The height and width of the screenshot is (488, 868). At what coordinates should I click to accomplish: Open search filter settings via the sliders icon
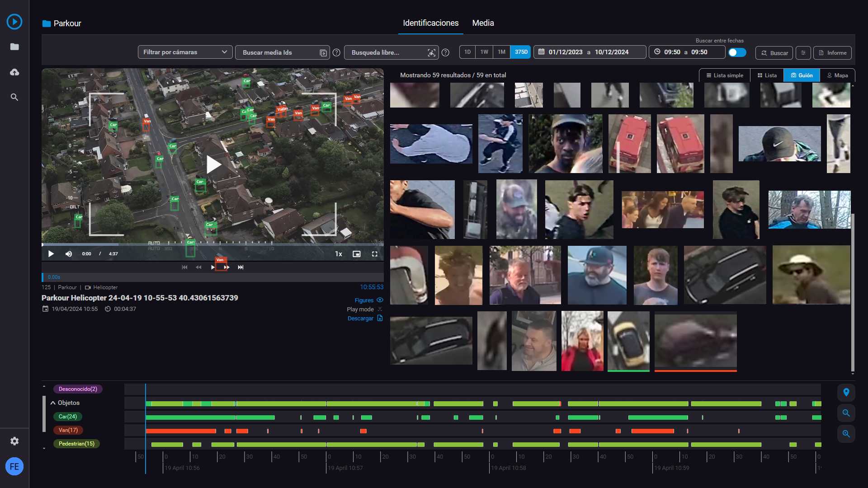[803, 53]
